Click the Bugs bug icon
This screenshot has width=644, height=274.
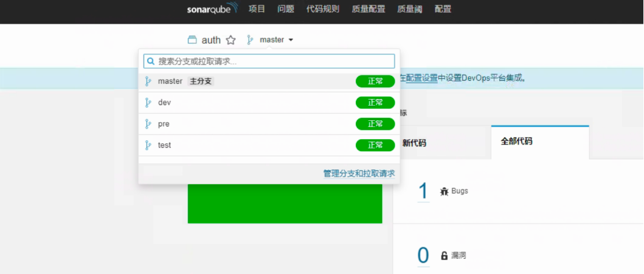tap(444, 191)
